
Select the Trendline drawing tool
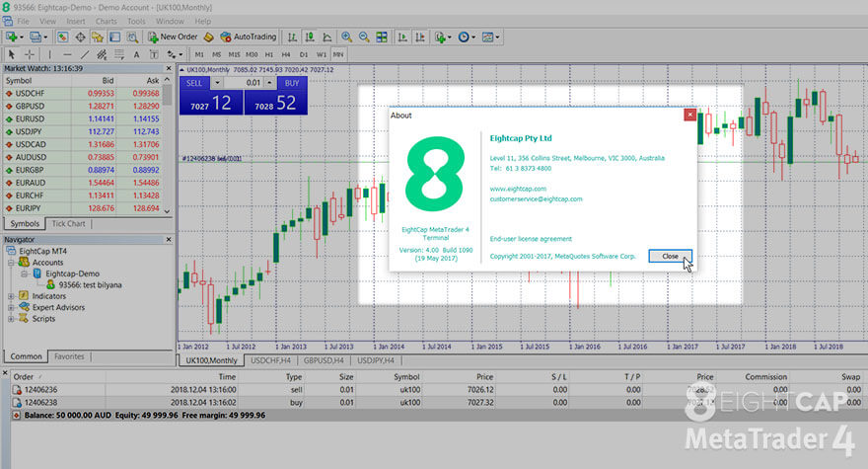pyautogui.click(x=85, y=54)
